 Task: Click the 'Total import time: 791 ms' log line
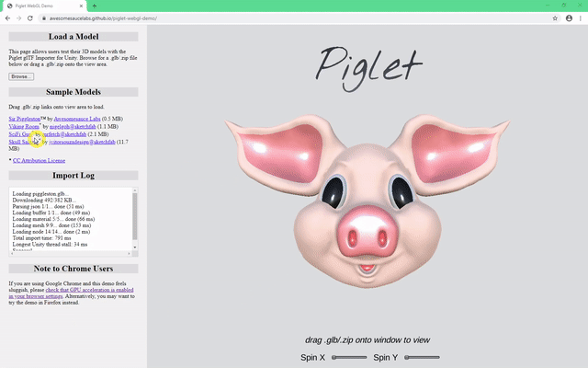(x=41, y=238)
